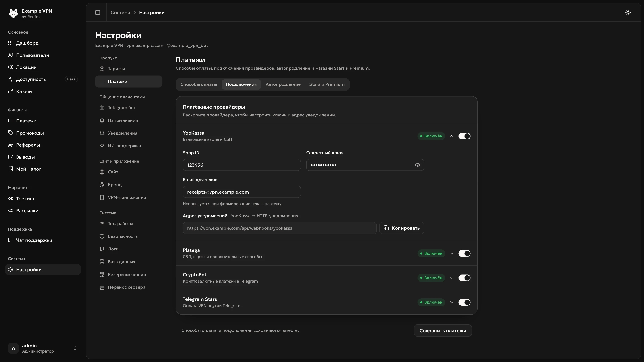Copy the YooKassa webhook address
The image size is (644, 362).
coord(402,228)
